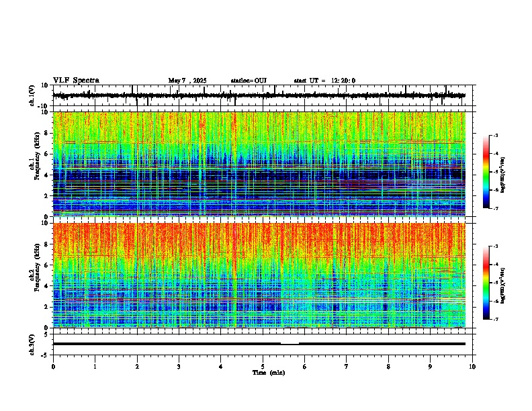The image size is (532, 411).
Task: Select the "start UT = 12:20:0" text
Action: click(x=324, y=81)
